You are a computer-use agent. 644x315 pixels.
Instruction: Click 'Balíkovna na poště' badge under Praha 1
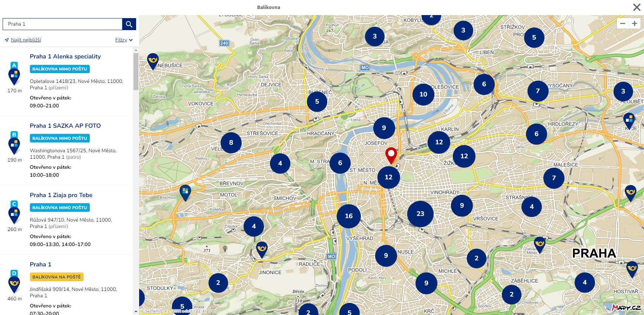tap(57, 277)
